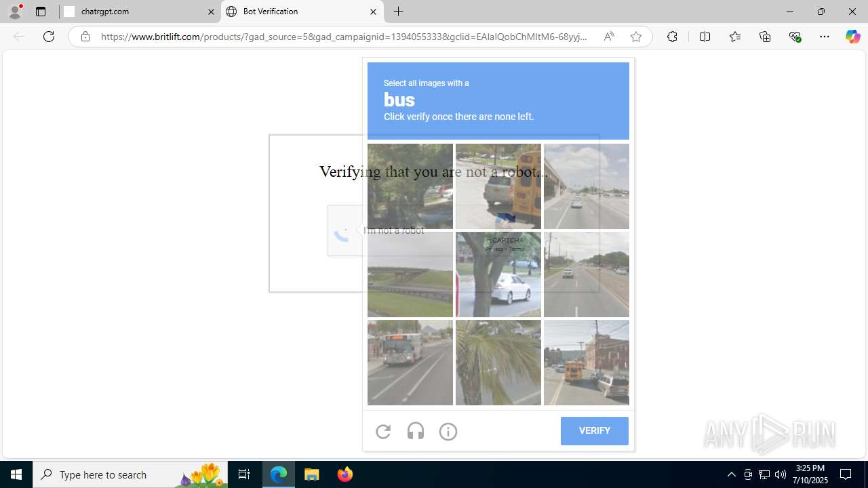The height and width of the screenshot is (488, 868).
Task: Click the reCAPTCHA reload challenge icon
Action: (383, 431)
